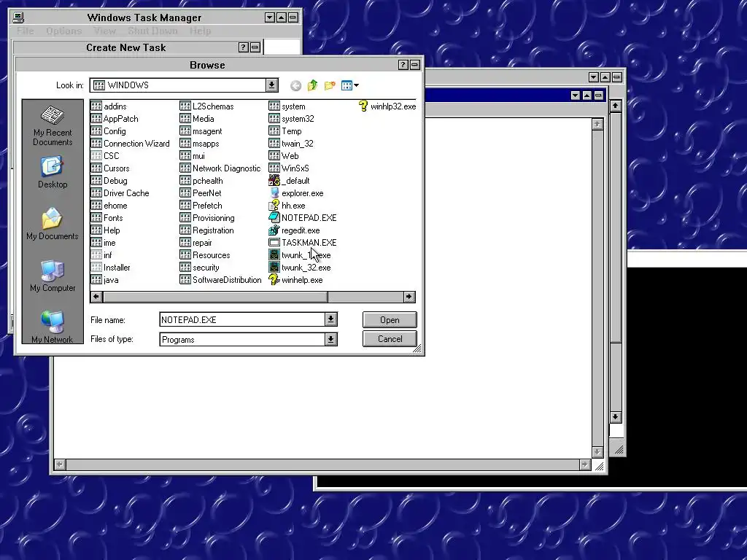
Task: Select the Network Diagnostic folder
Action: click(x=220, y=168)
